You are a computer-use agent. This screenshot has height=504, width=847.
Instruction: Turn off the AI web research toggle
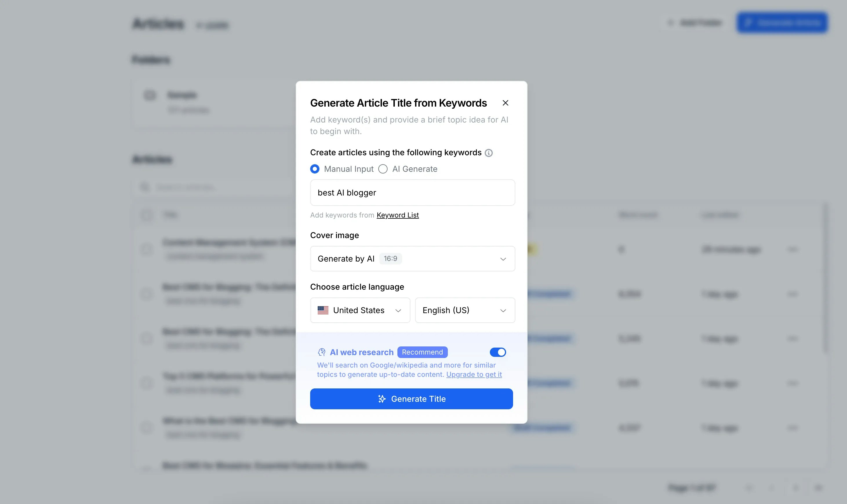click(x=498, y=352)
